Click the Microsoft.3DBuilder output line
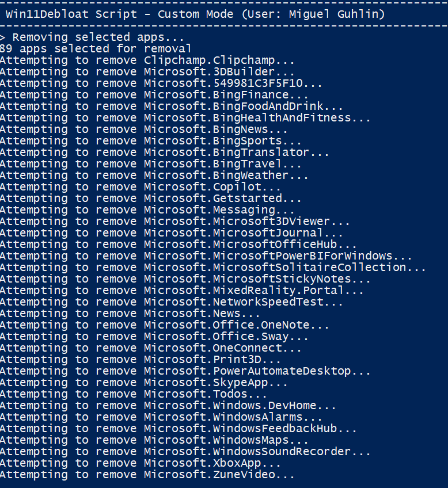Screen dimensions: 448x488 pos(147,72)
